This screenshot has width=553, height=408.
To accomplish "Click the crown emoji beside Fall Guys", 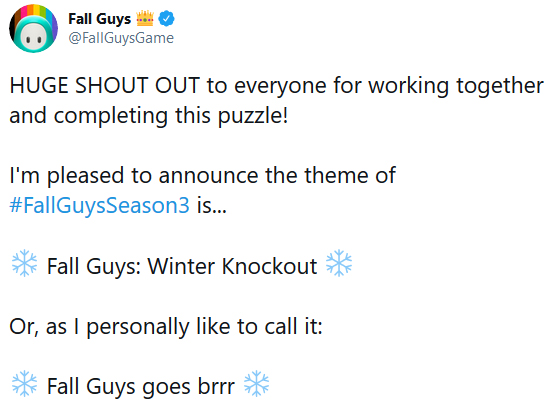I will (145, 18).
